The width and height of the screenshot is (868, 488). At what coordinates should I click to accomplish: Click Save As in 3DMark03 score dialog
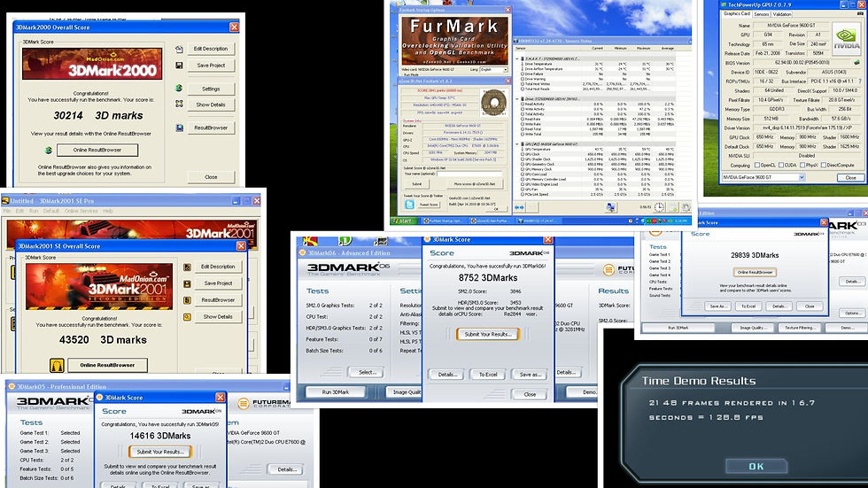(717, 306)
